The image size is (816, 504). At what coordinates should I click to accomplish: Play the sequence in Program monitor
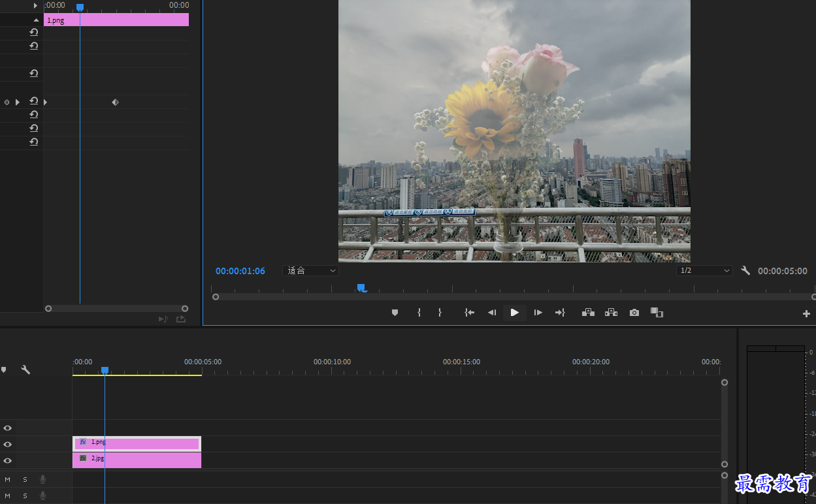515,313
